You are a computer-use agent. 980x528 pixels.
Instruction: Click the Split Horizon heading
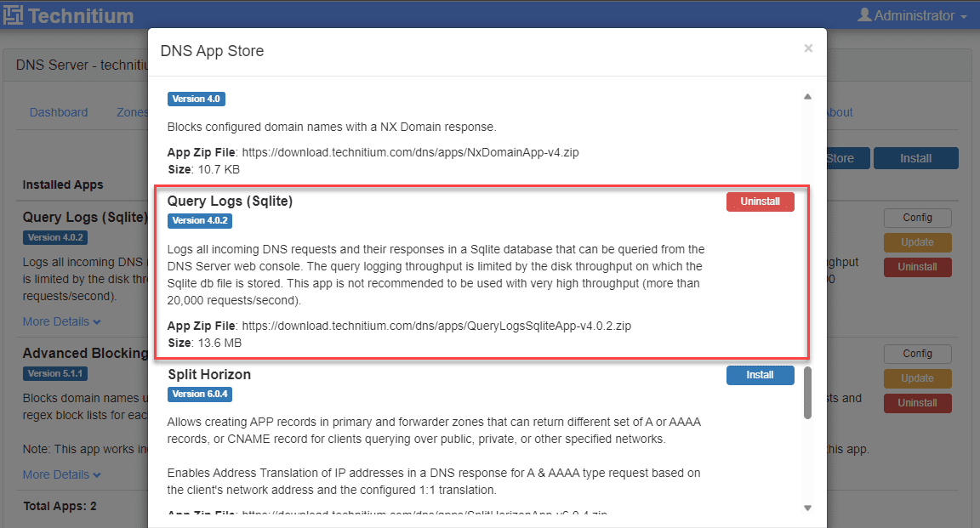point(209,374)
